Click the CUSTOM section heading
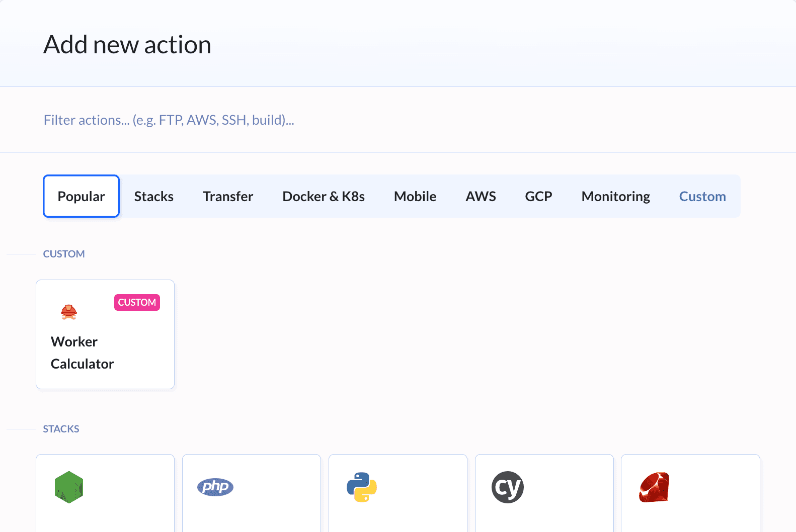796x532 pixels. [x=64, y=254]
